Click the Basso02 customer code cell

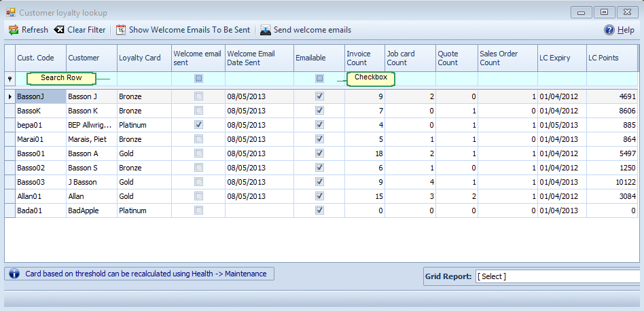41,168
